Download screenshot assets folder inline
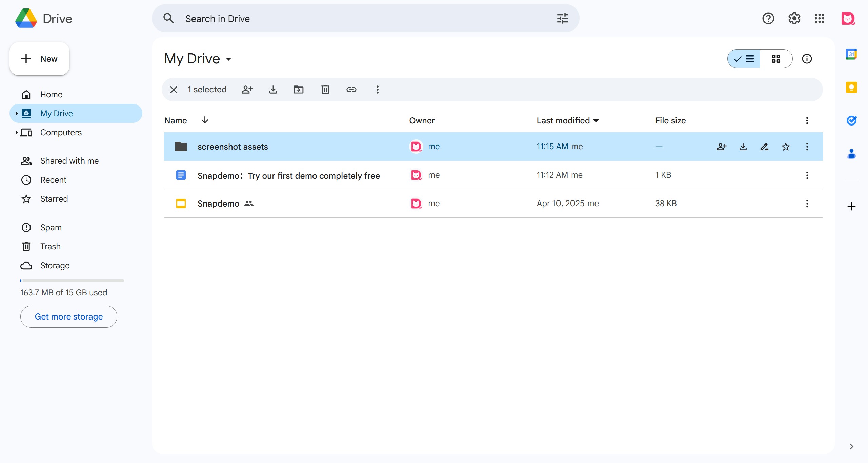Screen dimensions: 868x463 click(743, 147)
